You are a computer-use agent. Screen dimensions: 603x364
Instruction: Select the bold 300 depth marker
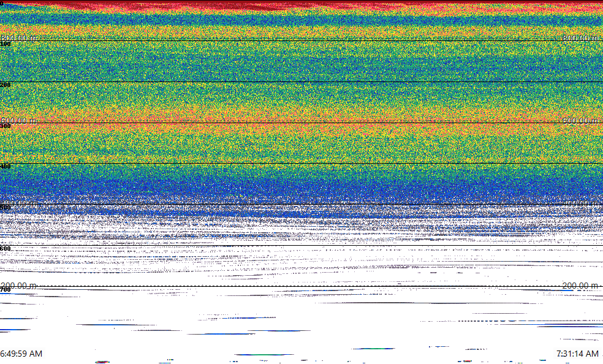click(x=6, y=126)
